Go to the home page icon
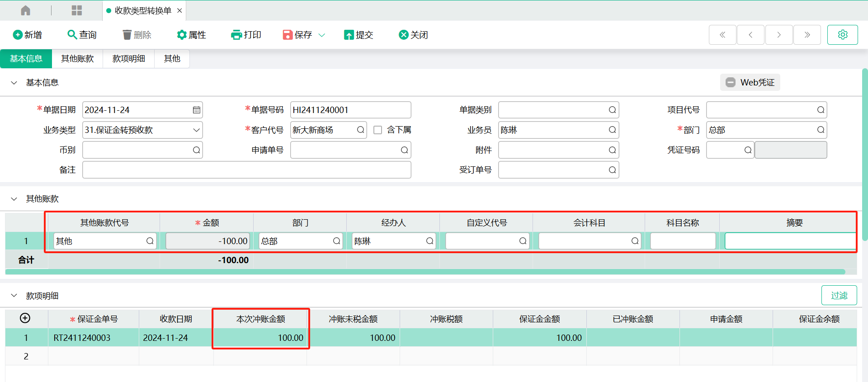 [26, 10]
